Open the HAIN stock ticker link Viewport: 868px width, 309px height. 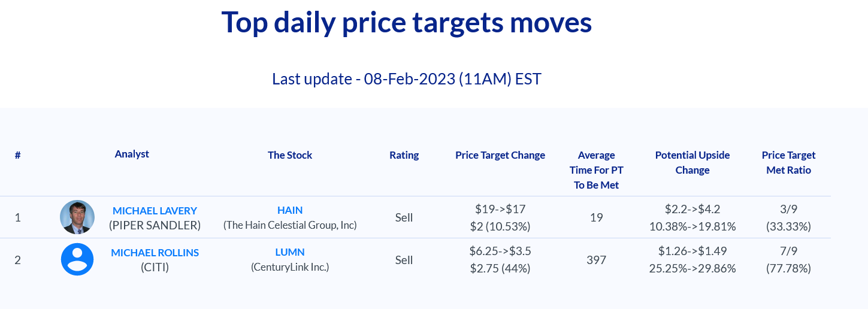(x=290, y=210)
